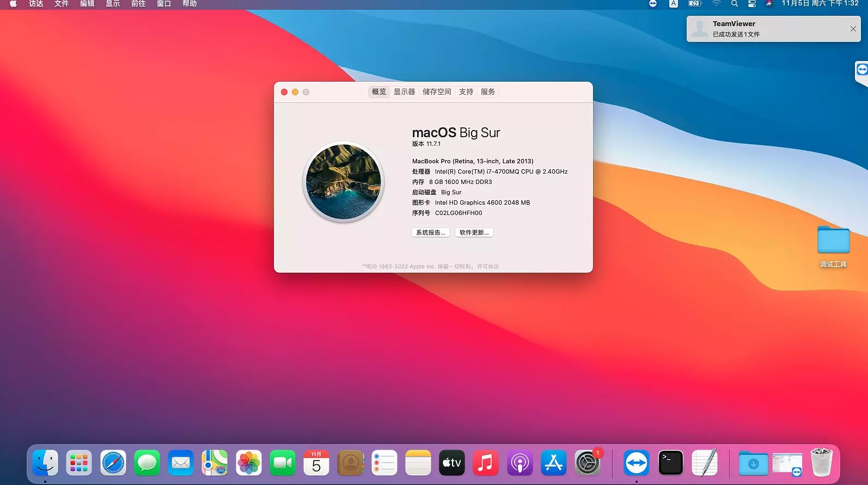This screenshot has height=485, width=868.
Task: Click the 版本 11.7.1 text
Action: (x=426, y=144)
